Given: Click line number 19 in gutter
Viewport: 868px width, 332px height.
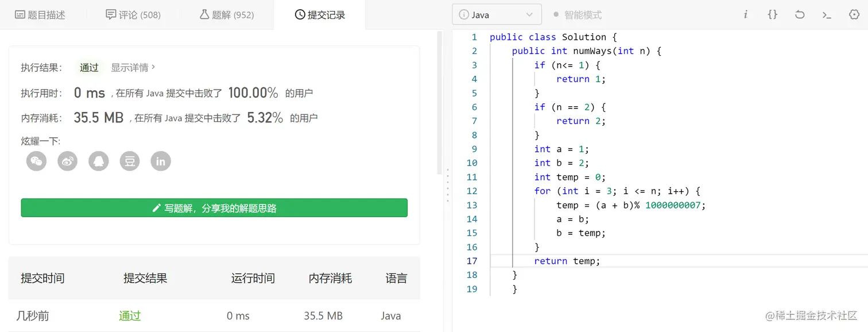Looking at the screenshot, I should tap(472, 289).
